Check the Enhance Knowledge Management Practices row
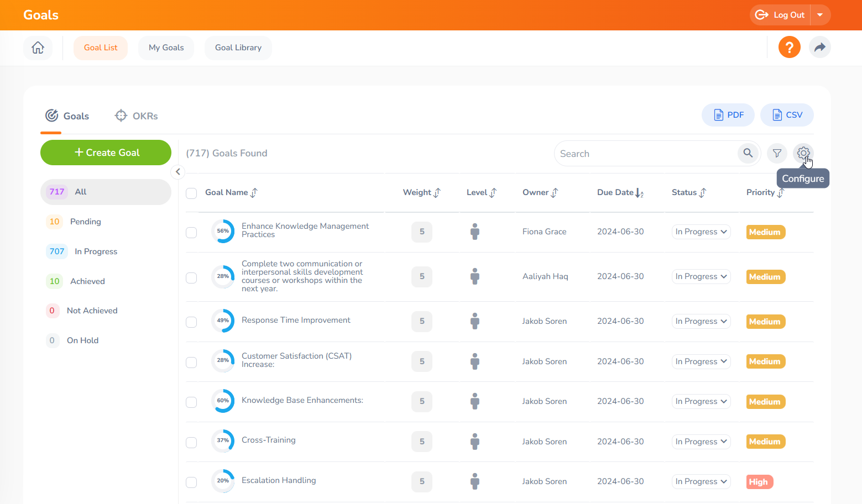 [191, 232]
